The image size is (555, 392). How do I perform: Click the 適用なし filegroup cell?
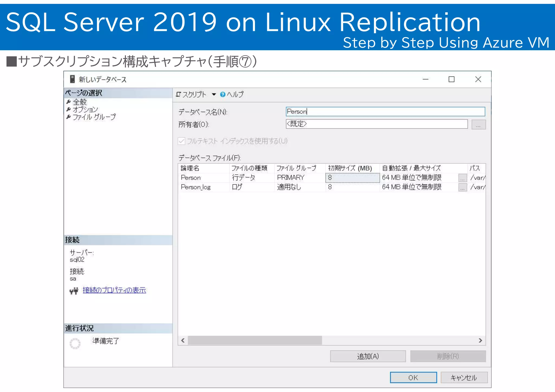point(300,187)
